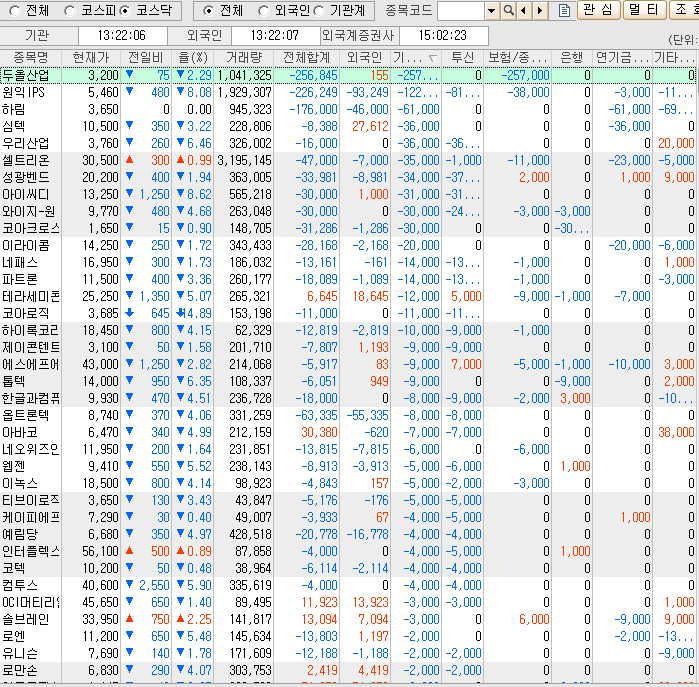
Task: Select the 코스닥 radio button
Action: coord(124,11)
